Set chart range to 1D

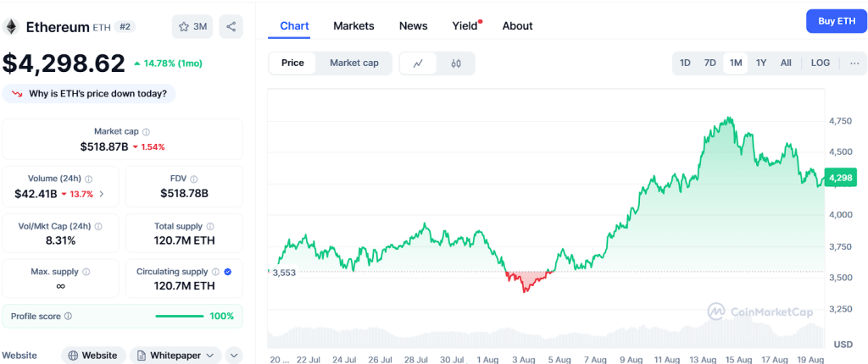(x=685, y=63)
